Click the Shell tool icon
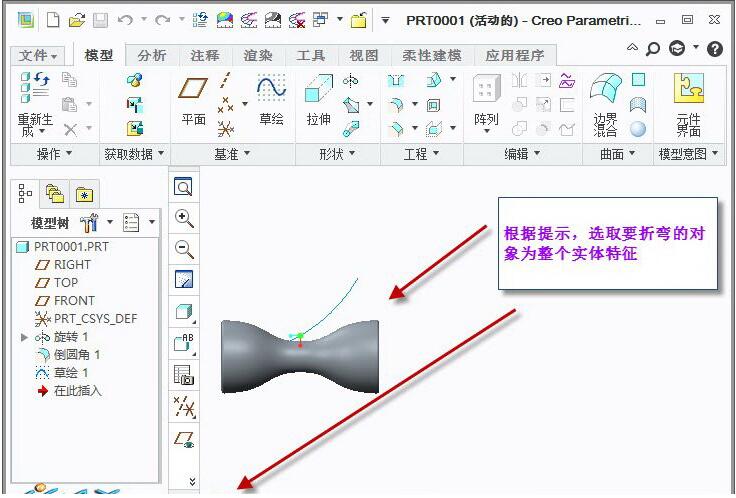Image resolution: width=736 pixels, height=498 pixels. click(x=433, y=105)
